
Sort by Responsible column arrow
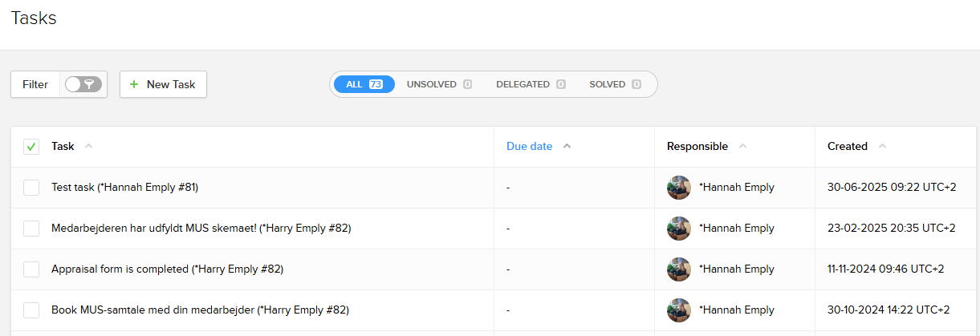tap(742, 147)
